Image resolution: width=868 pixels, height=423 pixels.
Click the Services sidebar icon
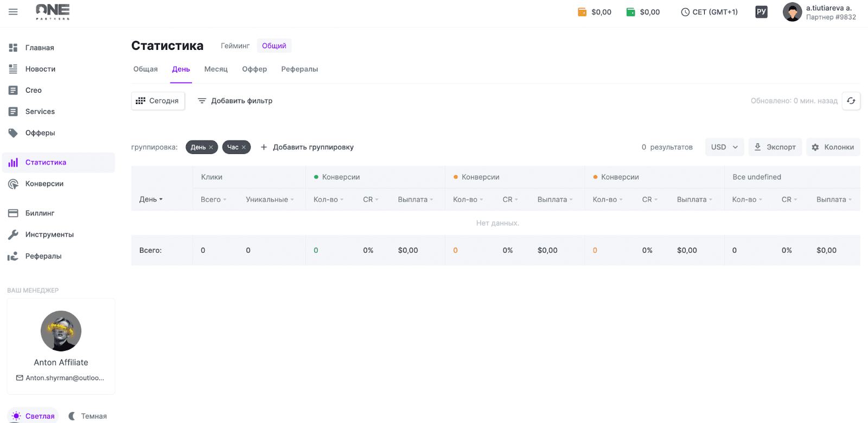click(x=13, y=111)
